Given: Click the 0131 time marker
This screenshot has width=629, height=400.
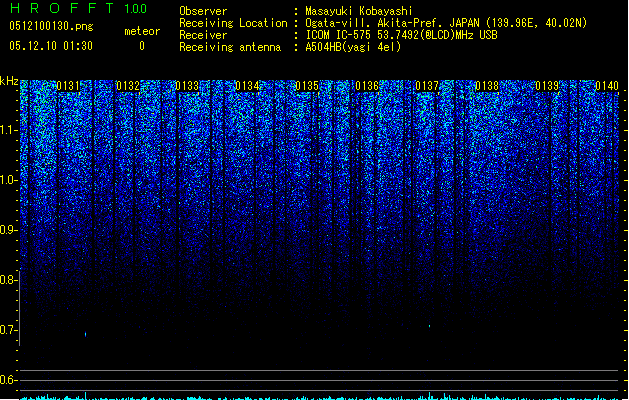Looking at the screenshot, I should 68,86.
